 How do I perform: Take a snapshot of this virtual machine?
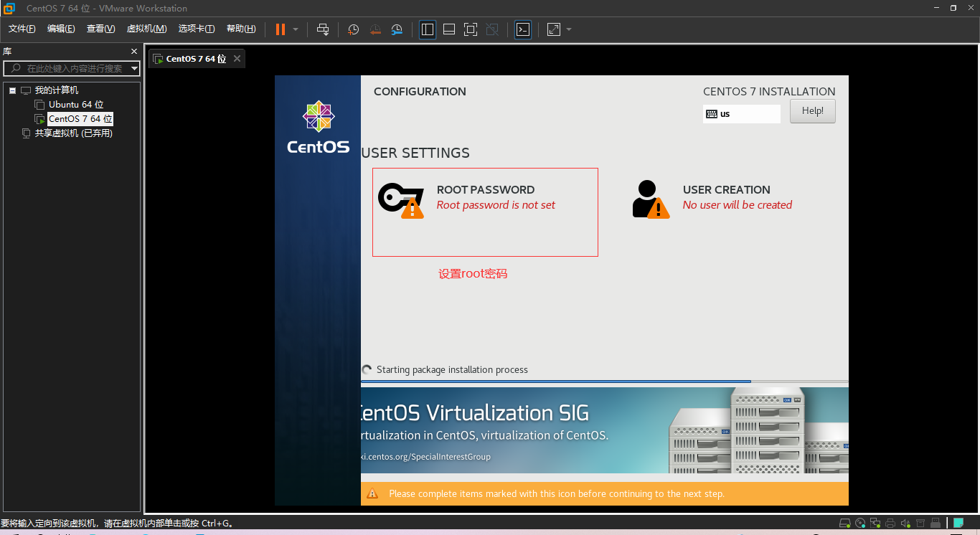(354, 29)
